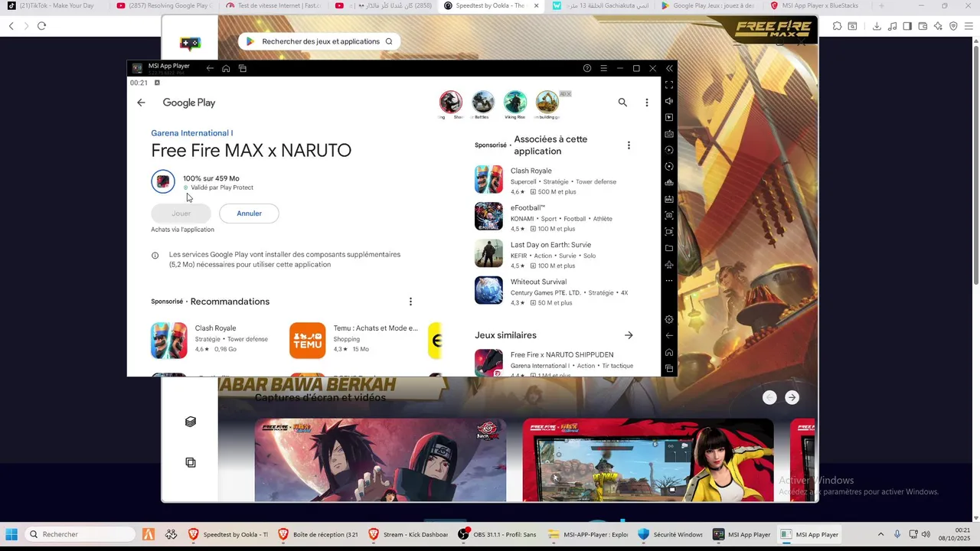Screen dimensions: 980x551
Task: Expand the system tray hidden icons chevron
Action: tap(880, 534)
